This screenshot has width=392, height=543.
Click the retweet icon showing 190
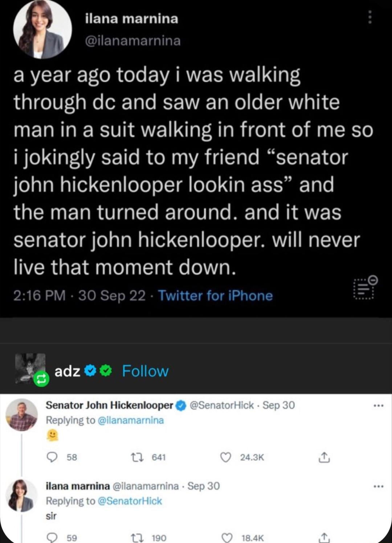(x=137, y=536)
